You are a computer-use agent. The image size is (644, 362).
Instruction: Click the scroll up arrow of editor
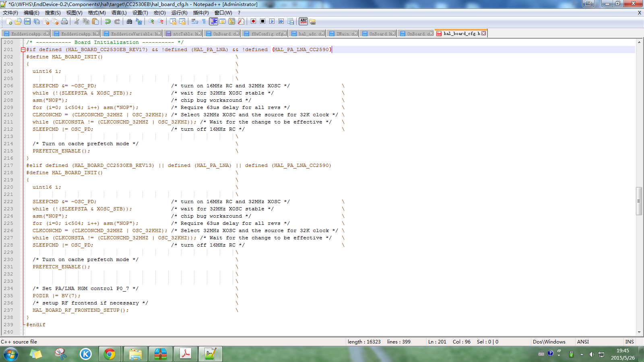click(639, 42)
